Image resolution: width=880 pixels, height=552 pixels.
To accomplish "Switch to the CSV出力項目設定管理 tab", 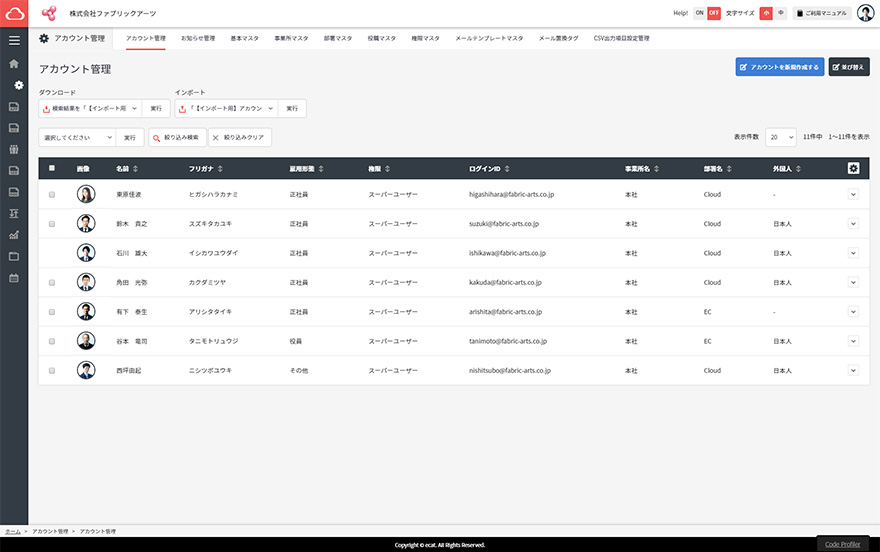I will (x=621, y=38).
